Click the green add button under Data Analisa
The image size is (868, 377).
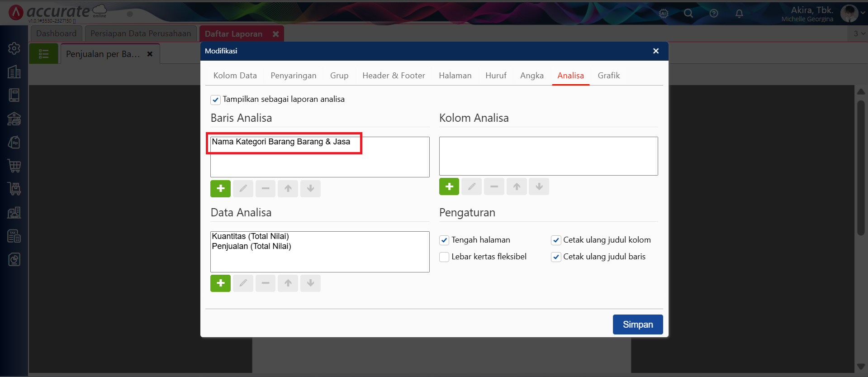click(220, 283)
